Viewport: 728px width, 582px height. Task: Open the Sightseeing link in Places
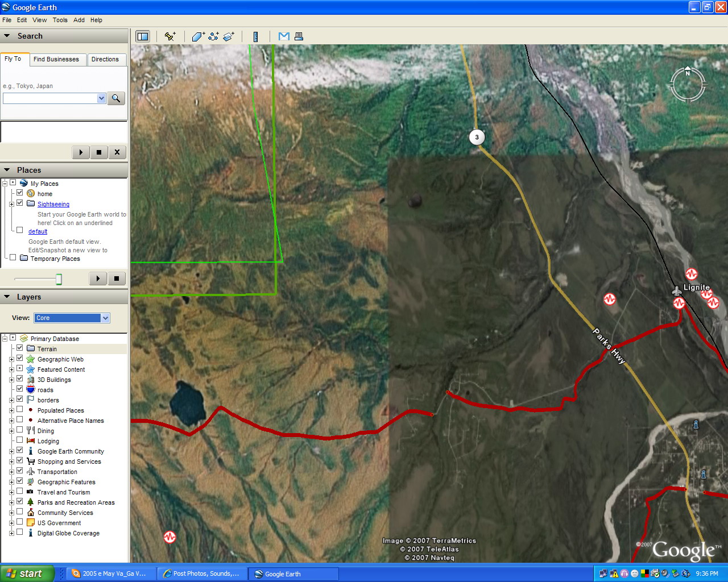click(x=53, y=204)
